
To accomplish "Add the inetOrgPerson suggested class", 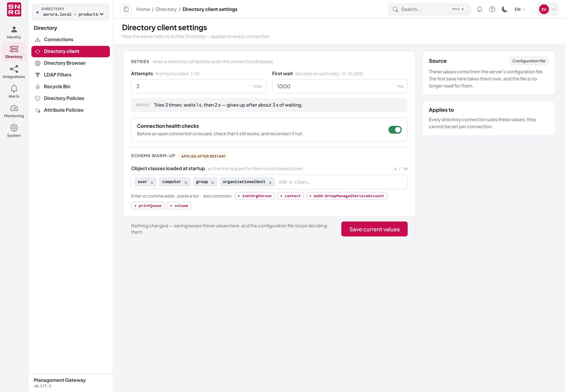I will [x=254, y=196].
